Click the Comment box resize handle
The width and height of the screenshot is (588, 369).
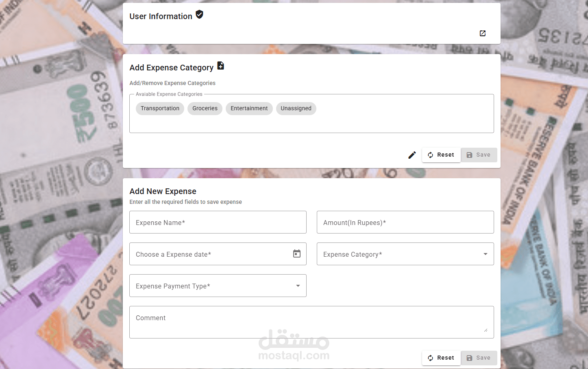(486, 330)
